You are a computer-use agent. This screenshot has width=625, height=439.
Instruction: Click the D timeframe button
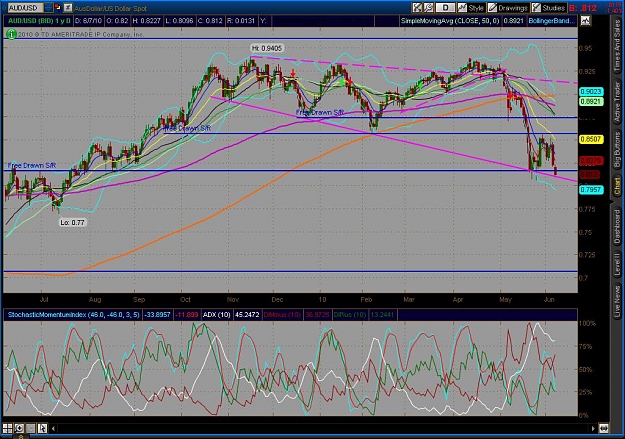pyautogui.click(x=445, y=8)
